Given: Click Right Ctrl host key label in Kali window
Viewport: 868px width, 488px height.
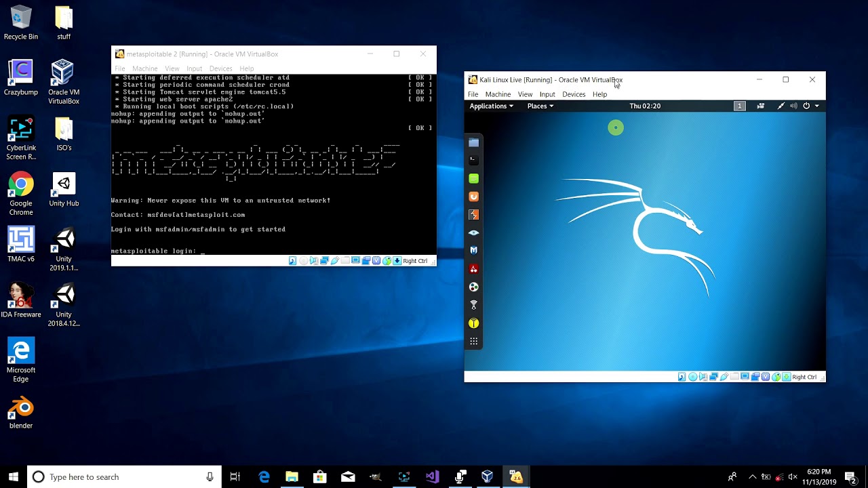Looking at the screenshot, I should tap(804, 377).
